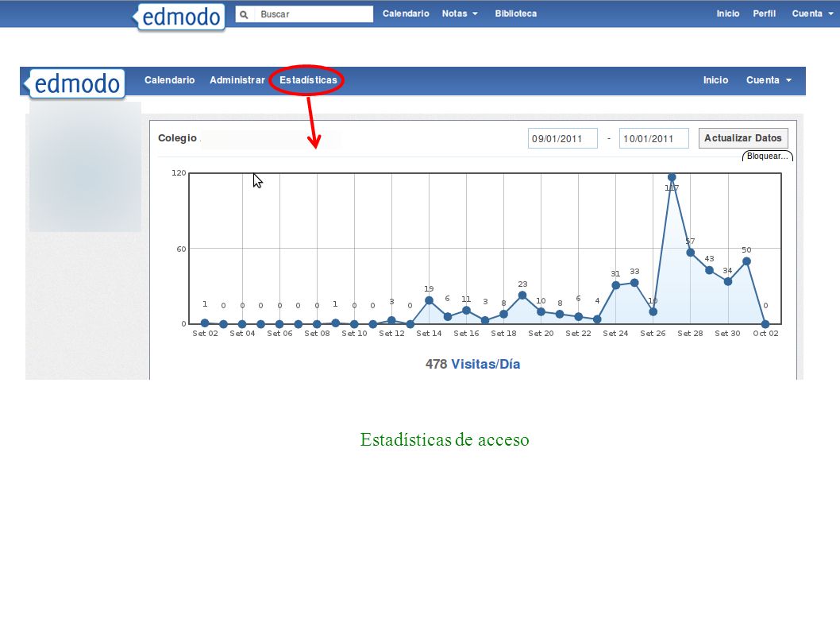Click the Oct 02 data point at 0
The width and height of the screenshot is (840, 630).
click(765, 324)
